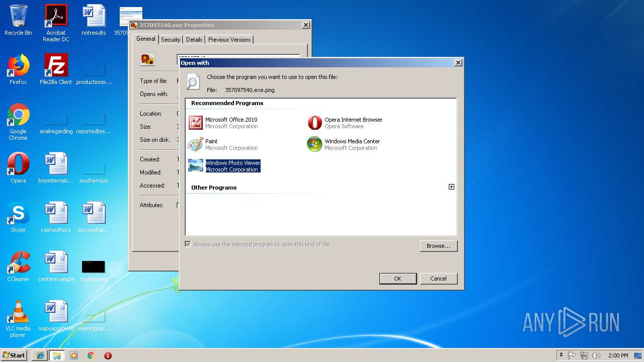The image size is (644, 362).
Task: Select the productionm... desktop file label
Action: 94,82
